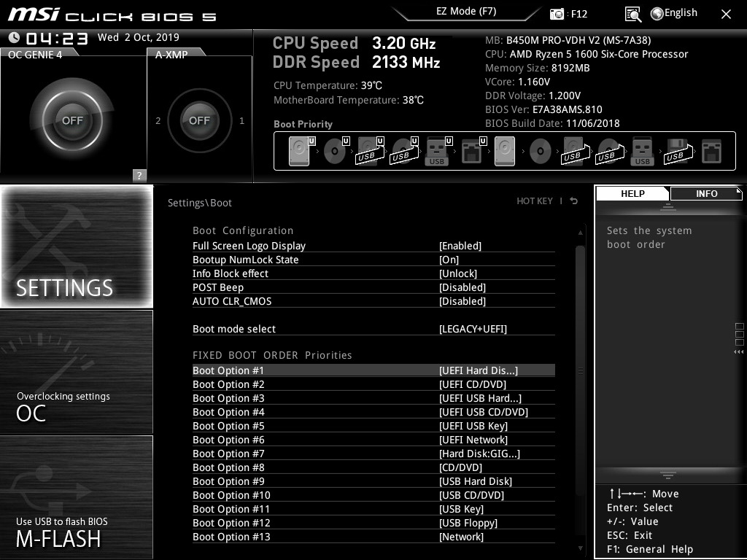Switch to EZ Mode (F7)

click(466, 12)
